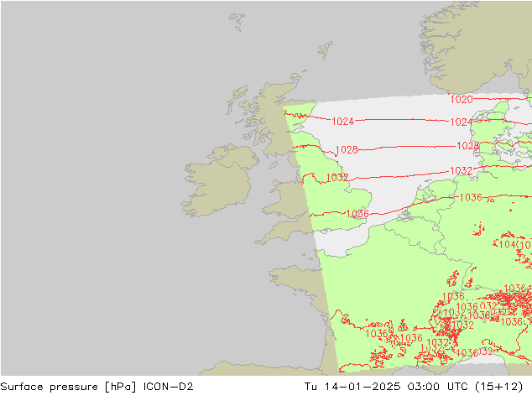Select the 1024 label east of Scotland
Image resolution: width=532 pixels, height=411 pixels.
342,121
